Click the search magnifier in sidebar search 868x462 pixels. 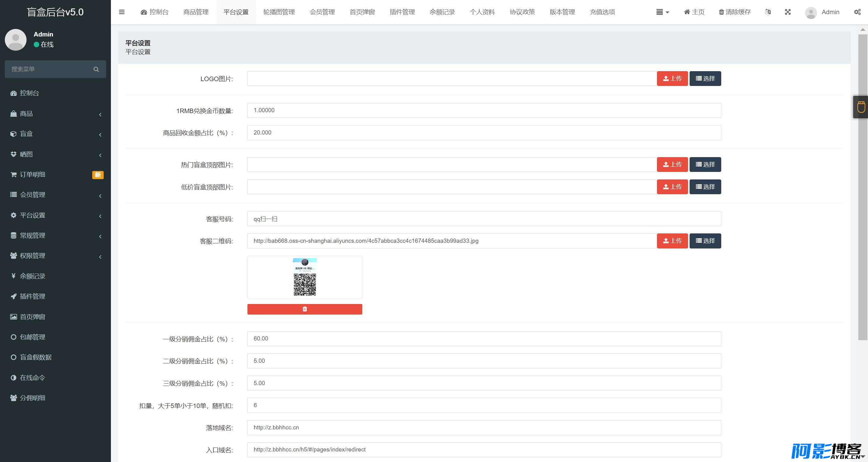[96, 69]
